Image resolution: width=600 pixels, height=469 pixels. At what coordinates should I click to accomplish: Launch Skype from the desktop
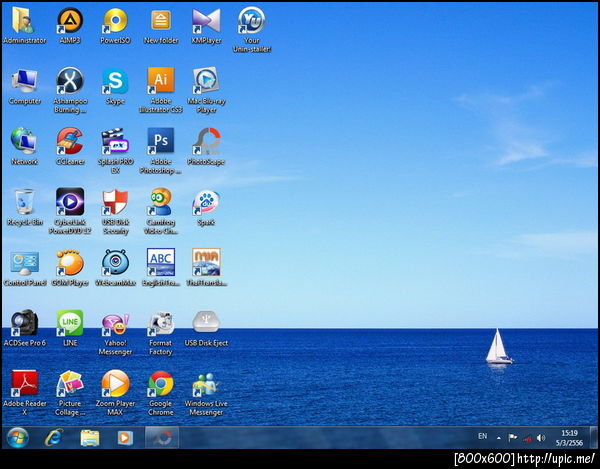point(115,81)
